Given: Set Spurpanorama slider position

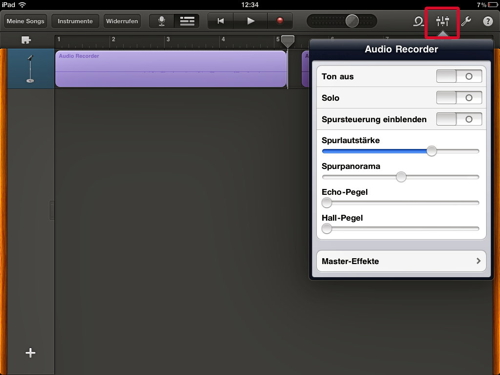Looking at the screenshot, I should coord(401,177).
